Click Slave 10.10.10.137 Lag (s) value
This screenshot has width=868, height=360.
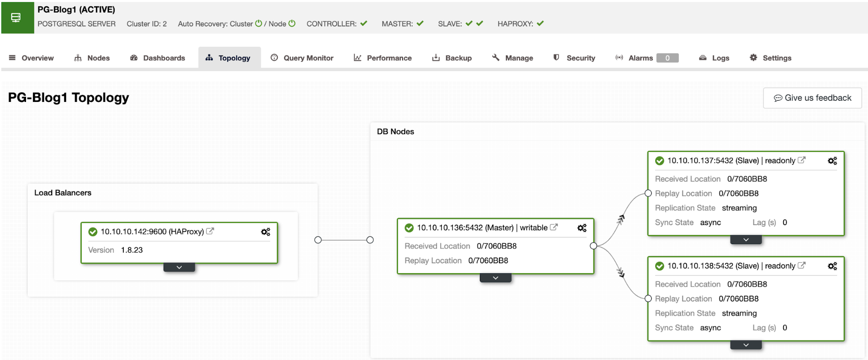pos(785,223)
